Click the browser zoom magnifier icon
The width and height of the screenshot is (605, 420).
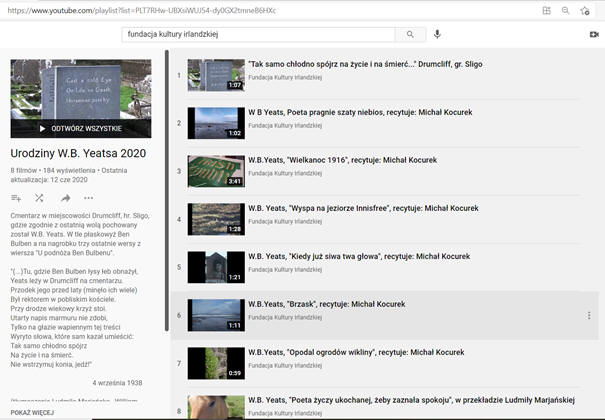565,11
